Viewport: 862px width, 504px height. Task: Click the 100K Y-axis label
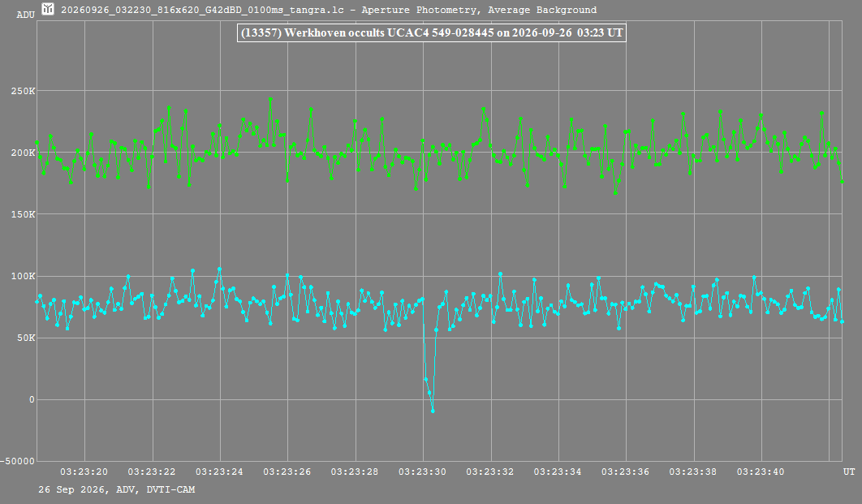pos(23,276)
